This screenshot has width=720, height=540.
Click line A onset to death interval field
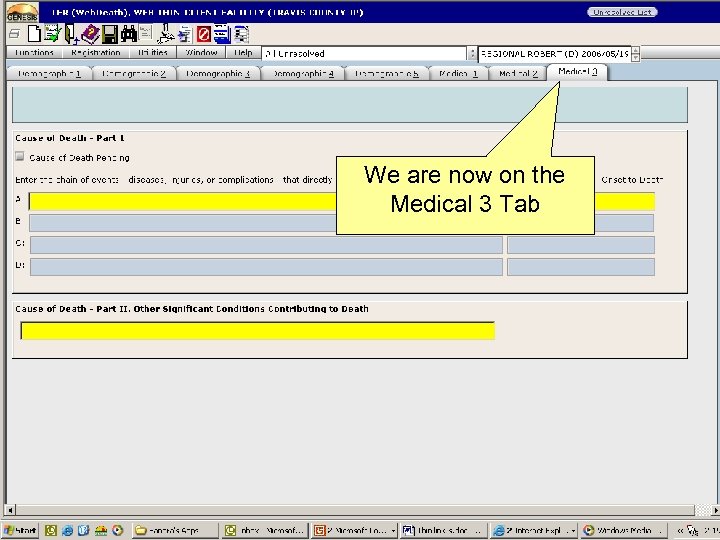625,202
